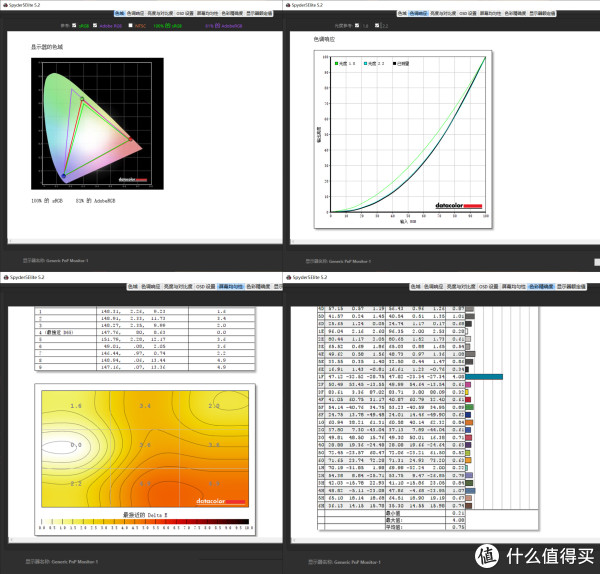Click horizontal scrollbar under the uniformity panel
600x574 pixels.
pos(145,540)
